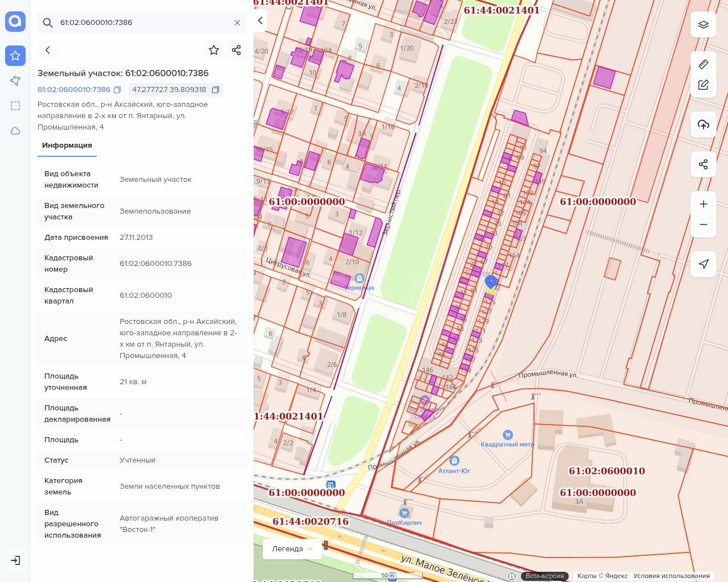Image resolution: width=728 pixels, height=582 pixels.
Task: Click the cadastral number link 61:02:0600010:7386
Action: pos(74,90)
